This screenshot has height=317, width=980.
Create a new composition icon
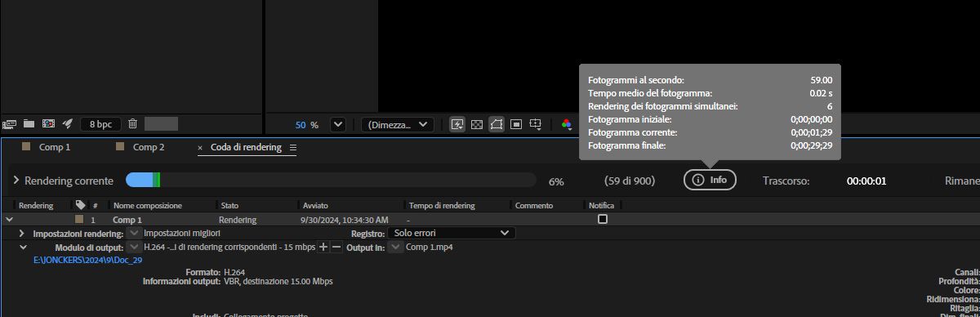click(48, 124)
